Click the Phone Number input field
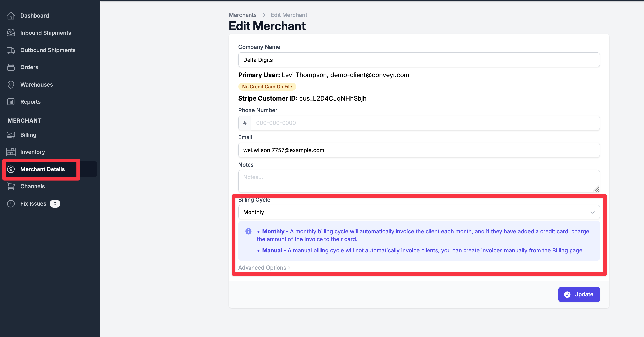This screenshot has width=644, height=337. coord(425,123)
